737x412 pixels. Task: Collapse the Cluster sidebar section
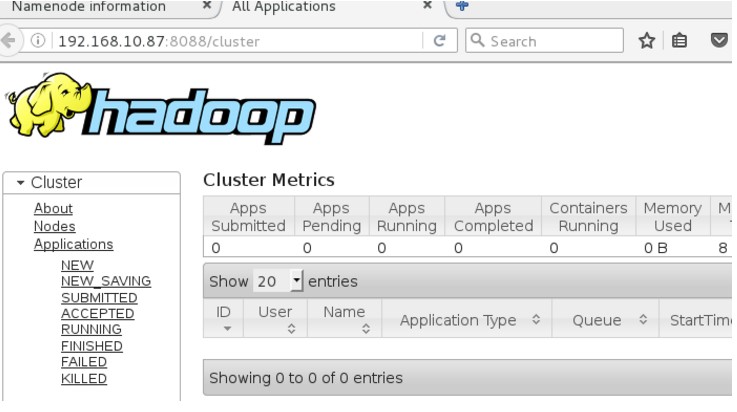coord(21,182)
